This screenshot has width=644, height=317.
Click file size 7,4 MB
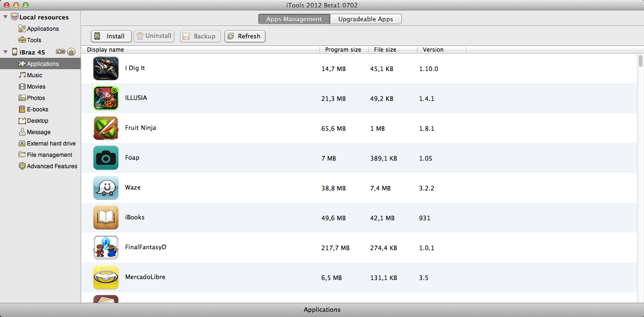[x=380, y=188]
